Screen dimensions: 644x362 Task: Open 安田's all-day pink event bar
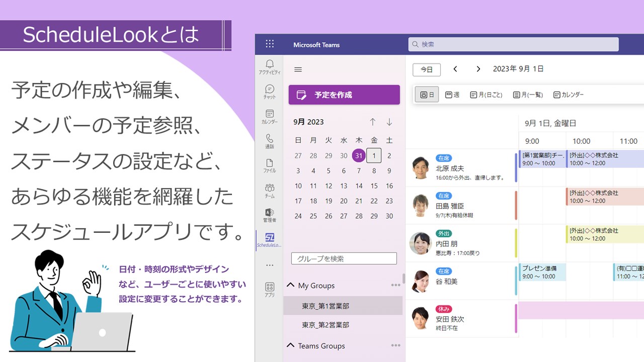[x=582, y=310]
